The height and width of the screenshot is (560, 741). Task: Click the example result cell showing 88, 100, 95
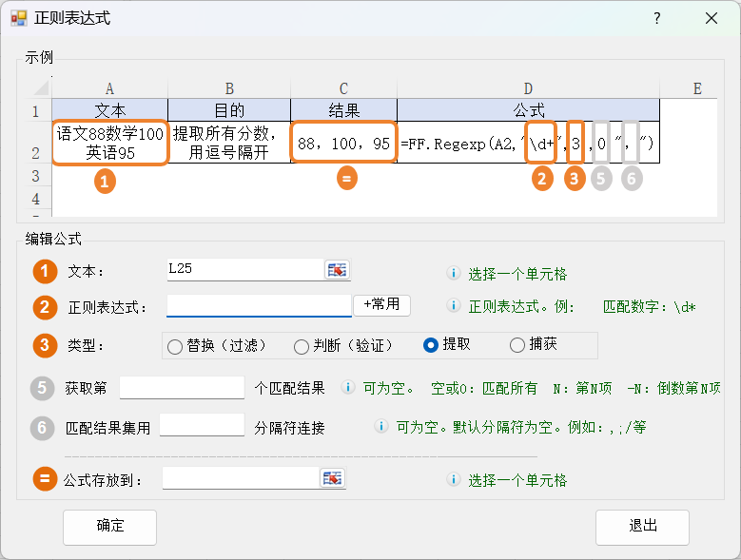343,144
